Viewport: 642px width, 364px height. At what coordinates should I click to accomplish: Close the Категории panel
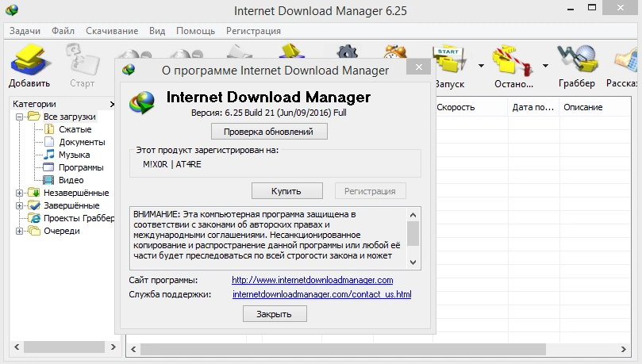112,105
